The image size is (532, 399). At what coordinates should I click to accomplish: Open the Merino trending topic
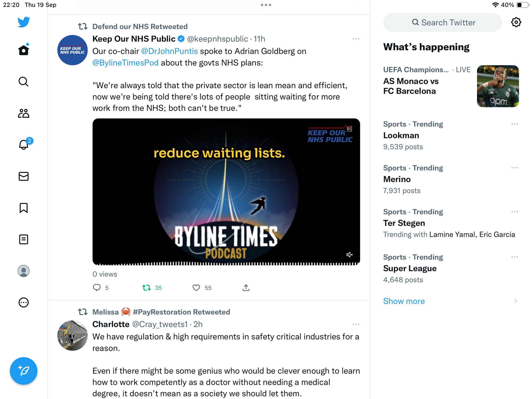coord(397,179)
